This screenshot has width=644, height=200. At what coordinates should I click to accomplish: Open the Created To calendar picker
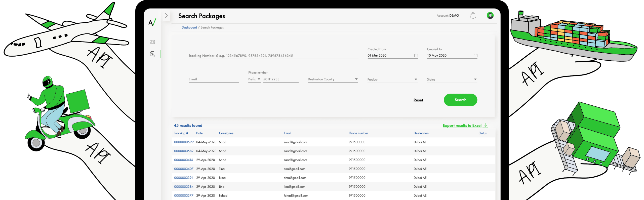(x=475, y=56)
